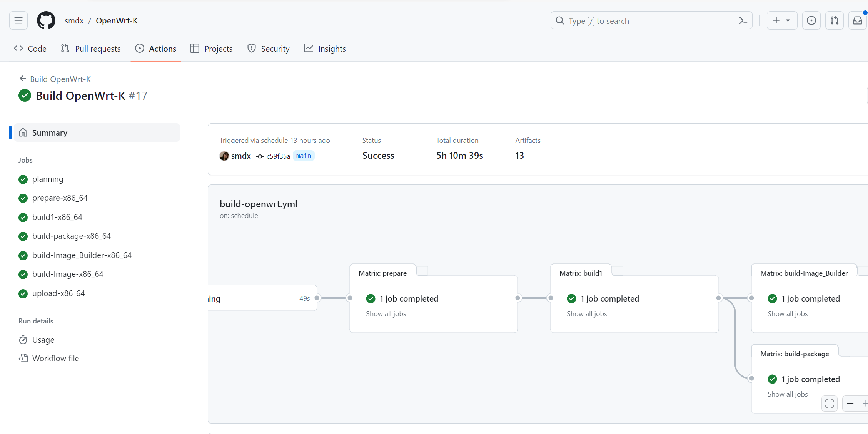Screen dimensions: 868x434
Task: Open the command palette icon
Action: [x=743, y=21]
